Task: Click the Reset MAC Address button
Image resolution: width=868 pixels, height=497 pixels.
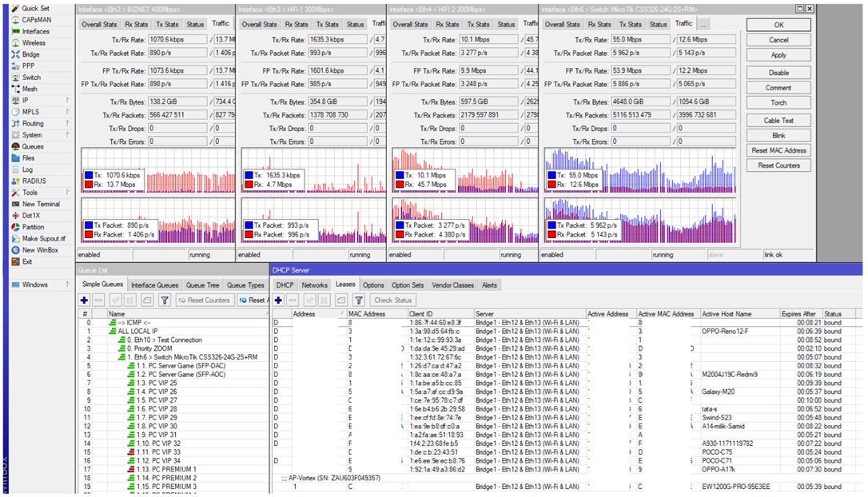Action: pos(778,150)
